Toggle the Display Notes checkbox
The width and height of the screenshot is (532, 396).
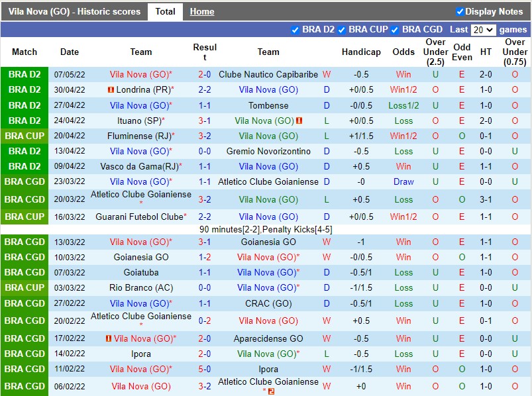point(460,11)
